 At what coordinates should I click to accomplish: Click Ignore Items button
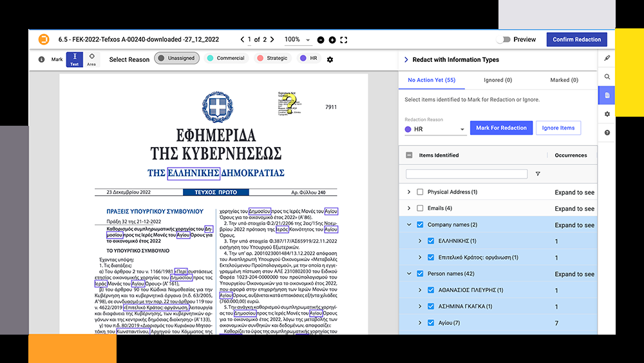pyautogui.click(x=558, y=128)
